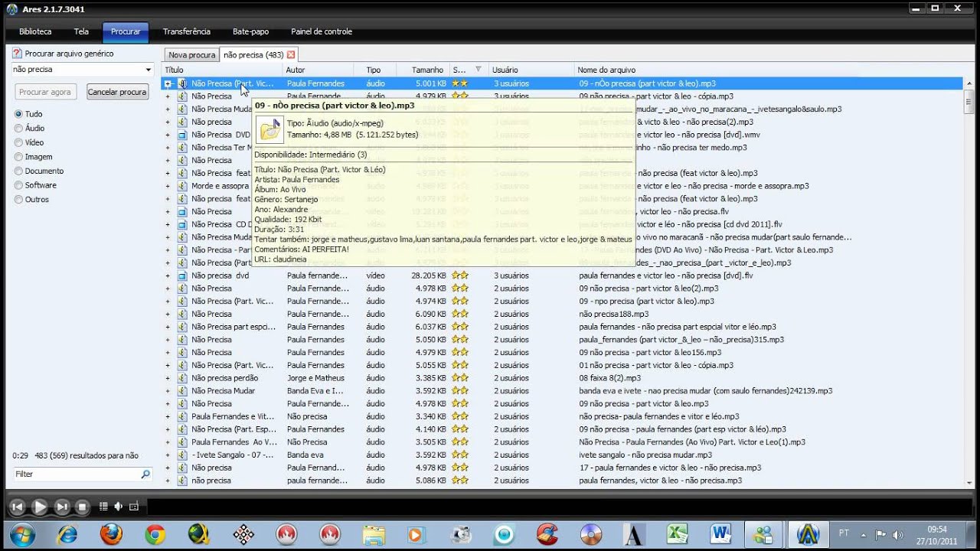
Task: Start playback with the Play button
Action: 40,507
